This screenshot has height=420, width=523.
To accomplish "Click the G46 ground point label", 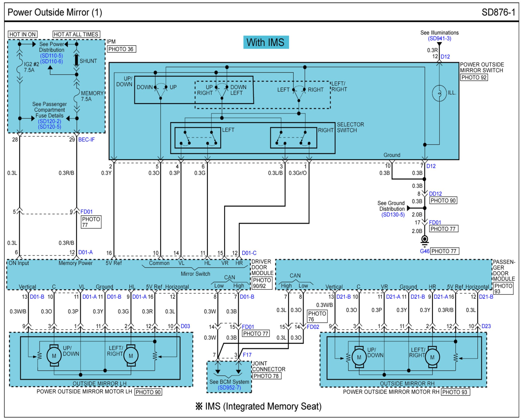I will coord(425,251).
